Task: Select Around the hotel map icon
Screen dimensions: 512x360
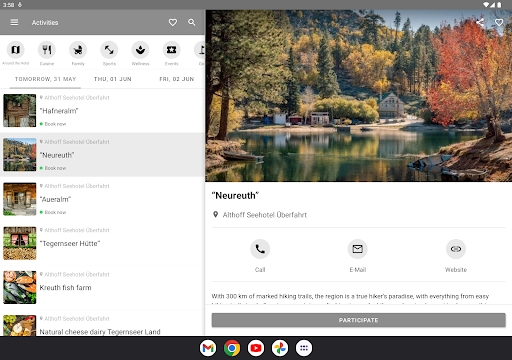Action: [x=16, y=50]
